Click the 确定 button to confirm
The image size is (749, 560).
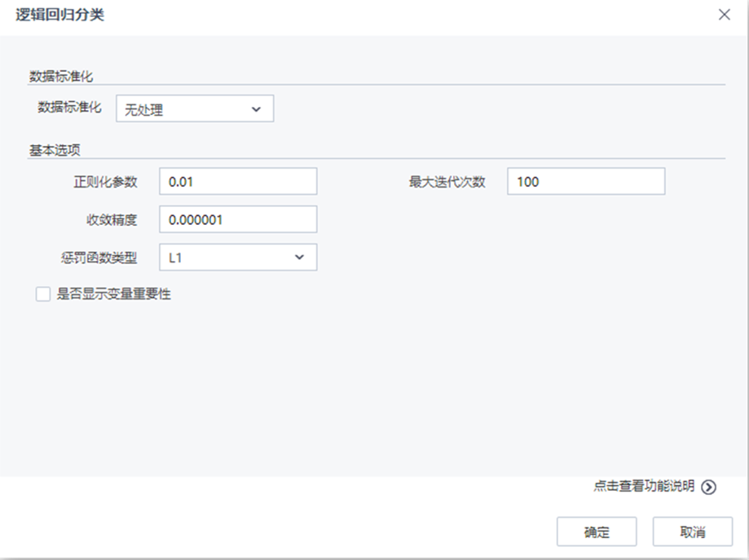pos(596,531)
